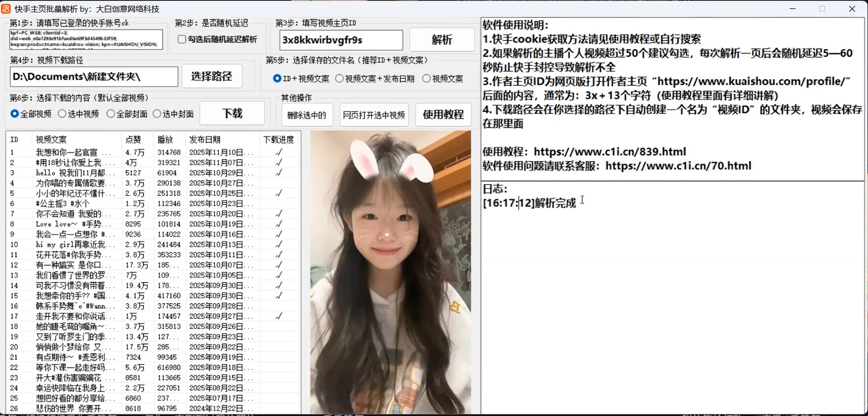
Task: Enable the random delay parsing checkbox
Action: pos(181,39)
